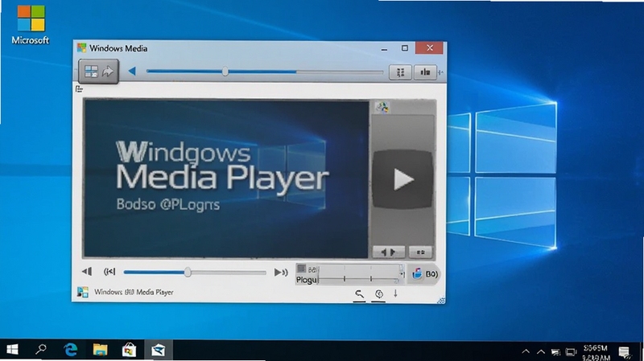Screen dimensions: 644x361
Task: Open the equalizer bars button in toolbar
Action: 425,72
